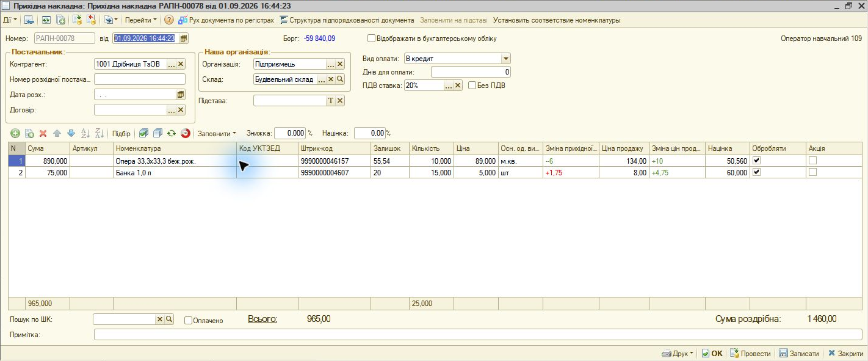The image size is (868, 361).
Task: Mark the document as Оплачено
Action: point(188,320)
